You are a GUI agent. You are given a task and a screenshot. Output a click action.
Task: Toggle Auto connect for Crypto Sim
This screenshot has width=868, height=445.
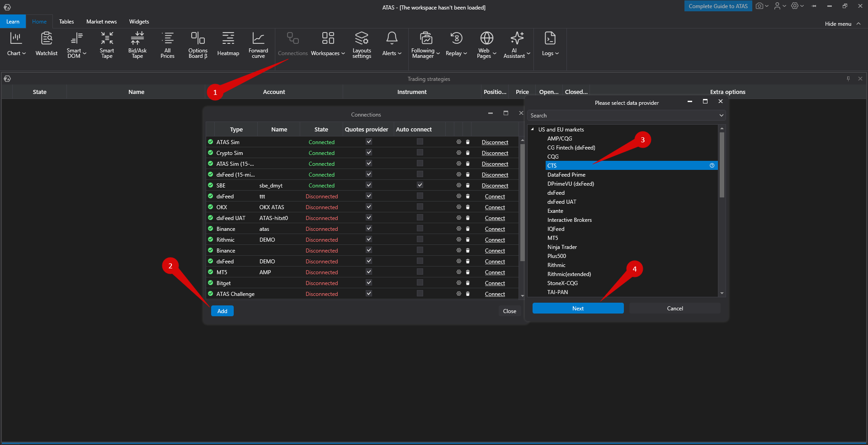[x=420, y=152]
